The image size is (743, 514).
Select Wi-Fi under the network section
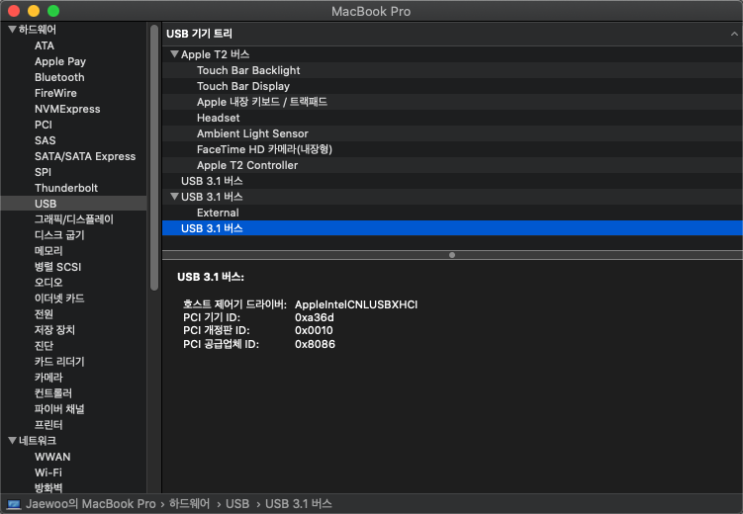tap(48, 472)
